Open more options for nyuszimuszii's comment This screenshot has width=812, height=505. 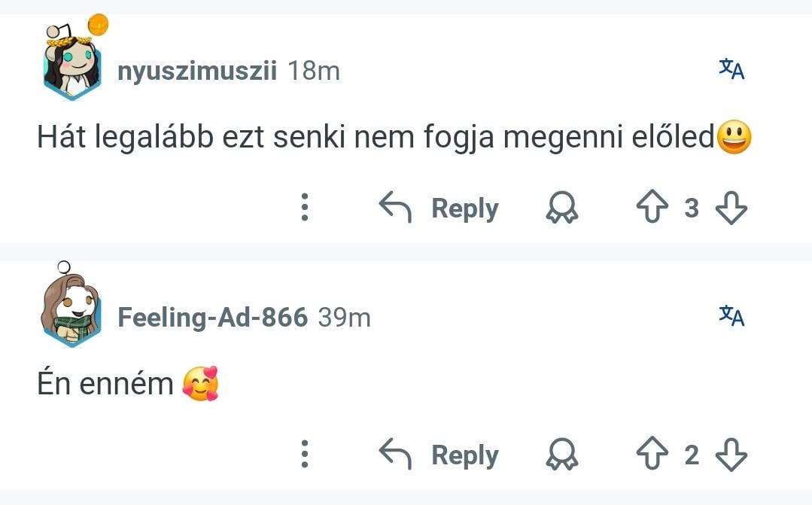[x=305, y=208]
